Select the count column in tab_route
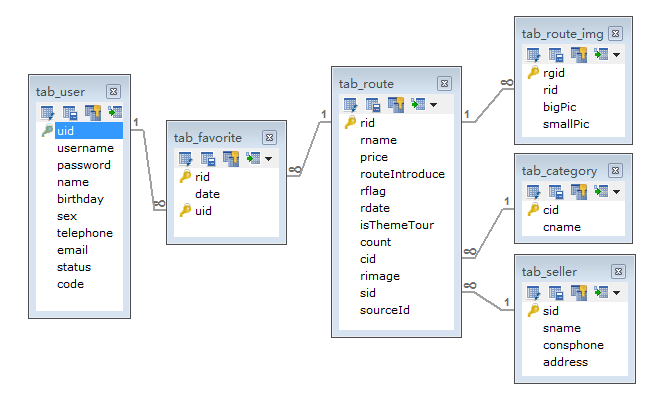 pyautogui.click(x=375, y=242)
